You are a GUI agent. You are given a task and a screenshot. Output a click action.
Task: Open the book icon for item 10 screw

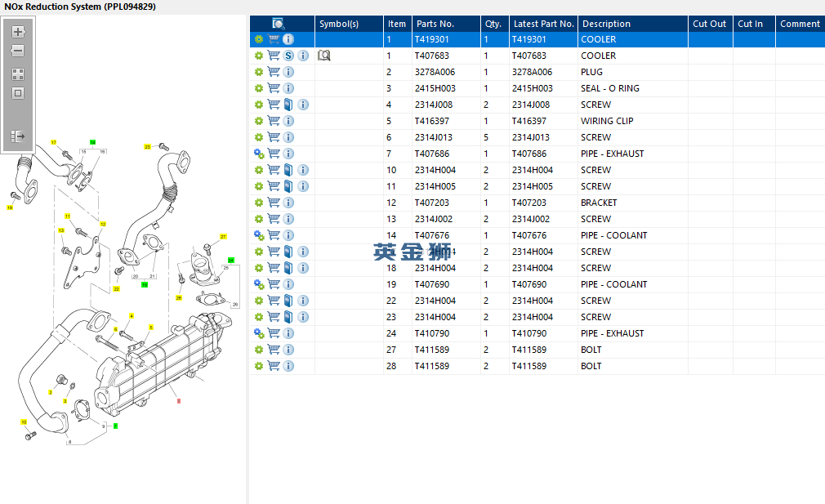(288, 169)
